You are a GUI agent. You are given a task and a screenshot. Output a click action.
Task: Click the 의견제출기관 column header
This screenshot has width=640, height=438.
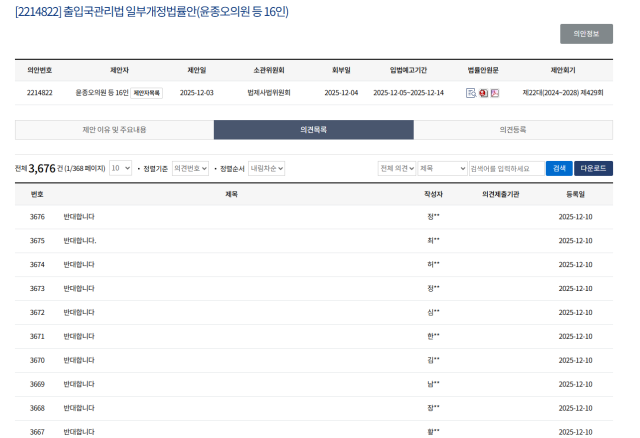[500, 194]
